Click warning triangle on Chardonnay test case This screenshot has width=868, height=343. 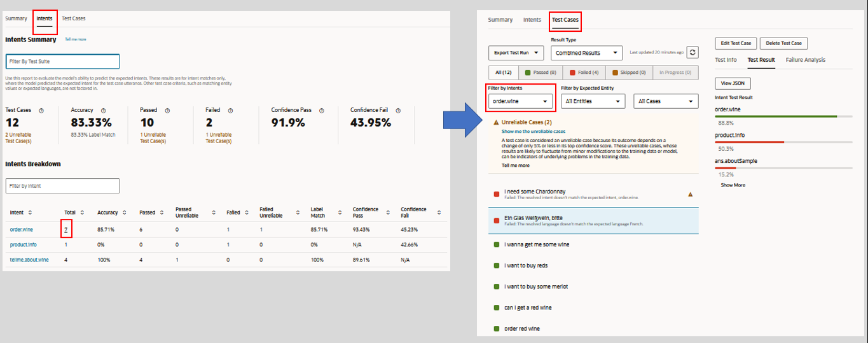coord(691,194)
